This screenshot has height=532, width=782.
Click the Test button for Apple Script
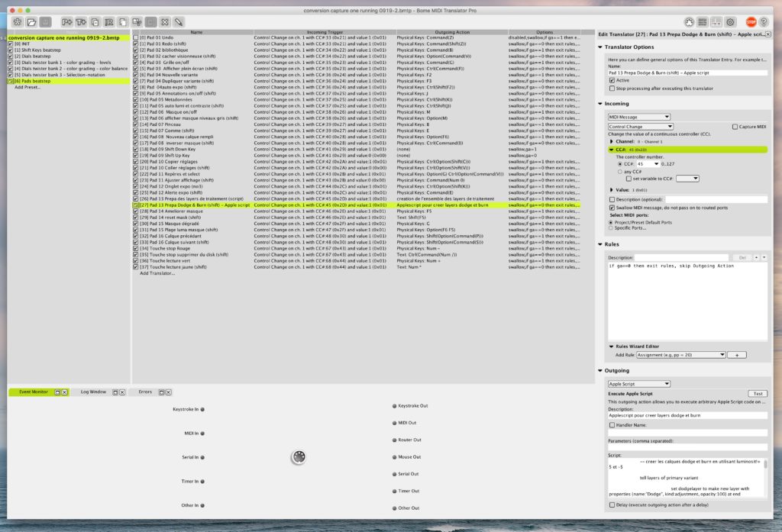click(758, 394)
